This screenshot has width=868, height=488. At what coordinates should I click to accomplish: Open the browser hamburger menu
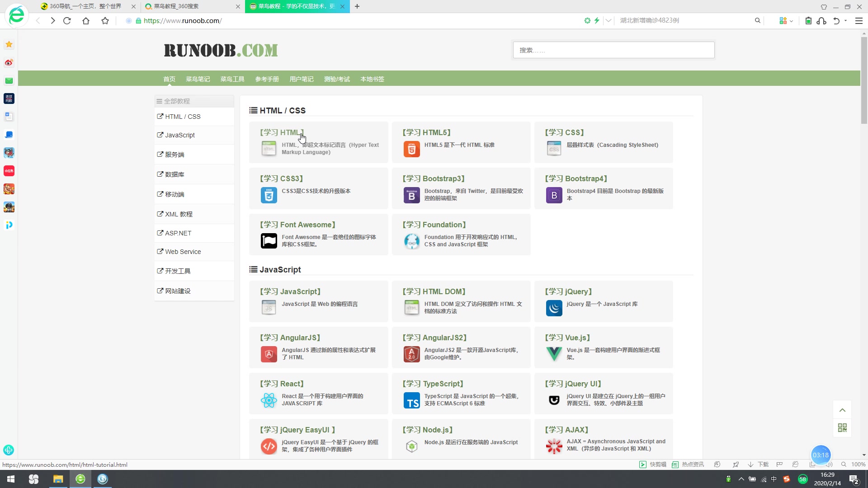point(859,21)
